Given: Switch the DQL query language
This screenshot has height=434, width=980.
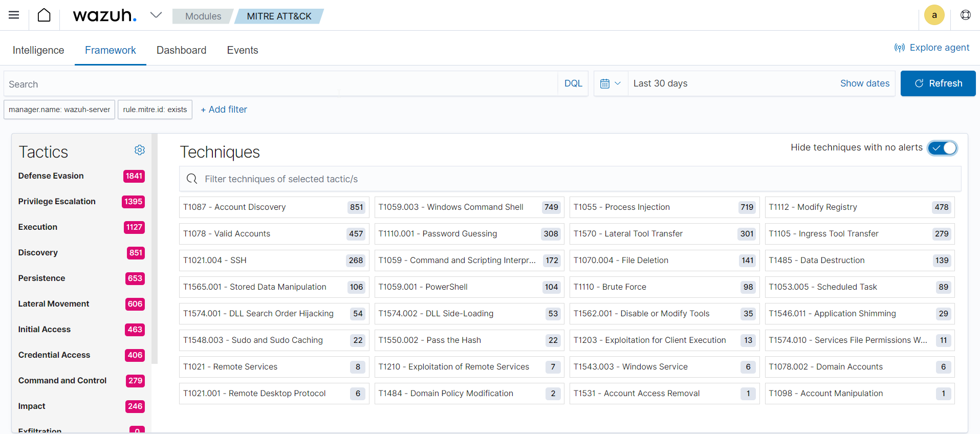Looking at the screenshot, I should click(x=573, y=83).
